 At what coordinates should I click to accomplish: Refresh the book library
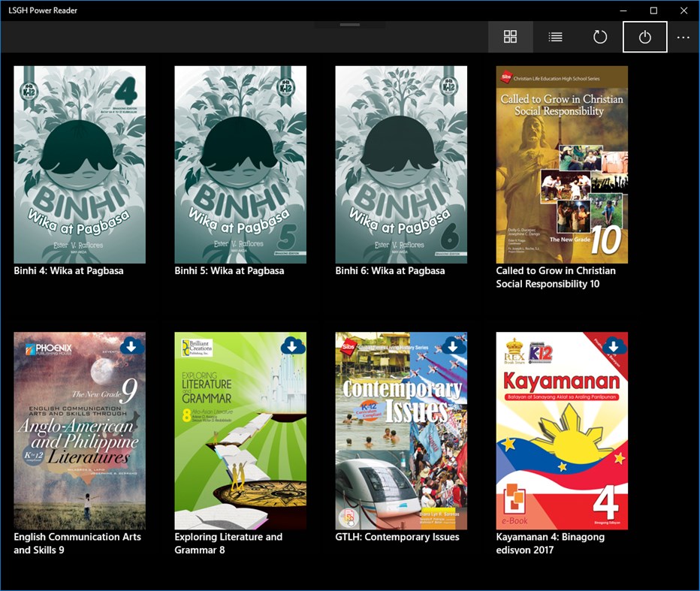[x=599, y=36]
